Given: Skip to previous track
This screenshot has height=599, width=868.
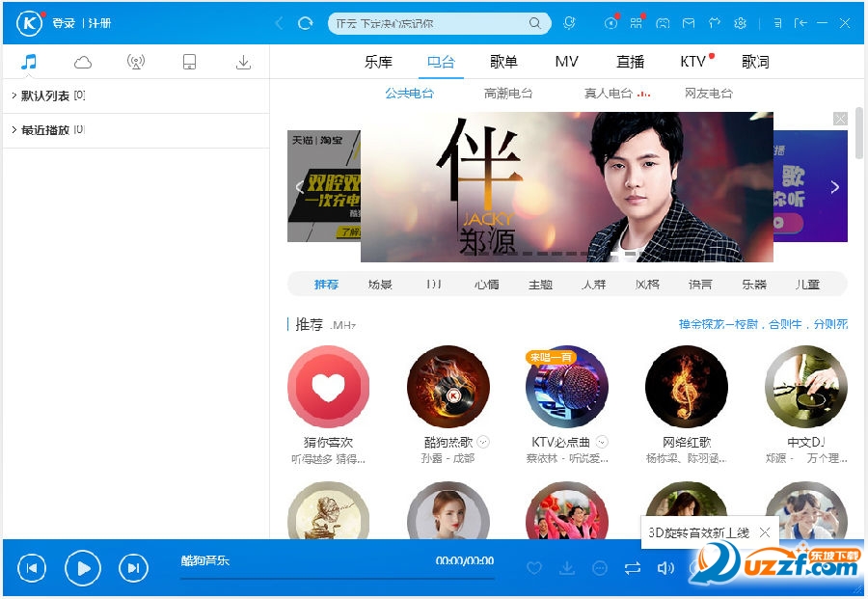Looking at the screenshot, I should [x=32, y=568].
